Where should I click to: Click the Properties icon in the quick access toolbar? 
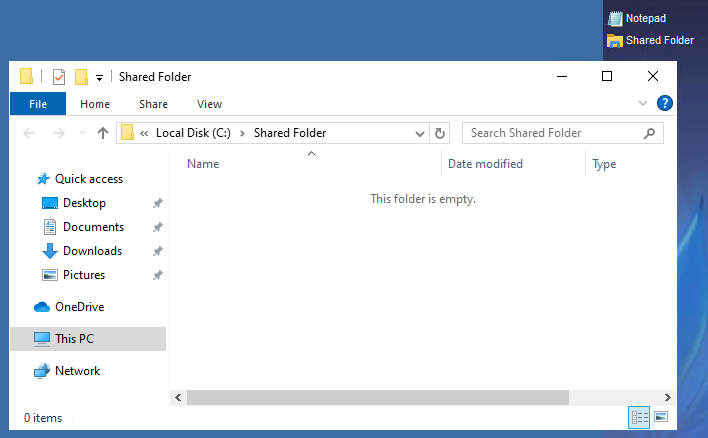click(59, 77)
